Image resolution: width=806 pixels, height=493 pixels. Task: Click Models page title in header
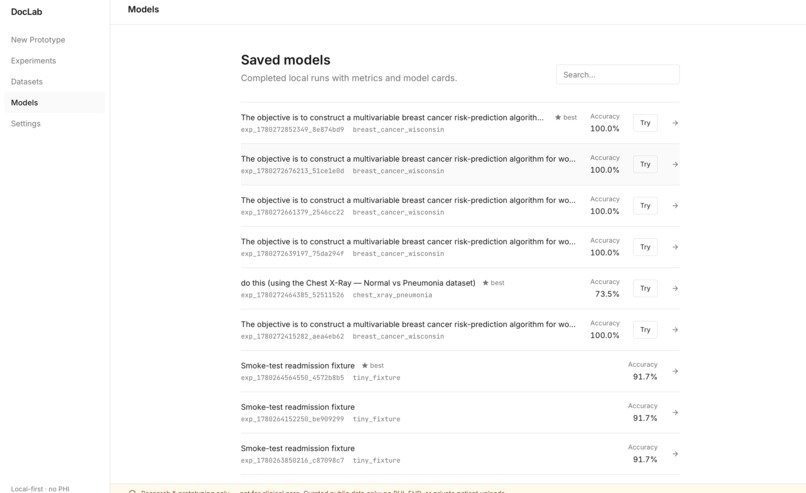(x=143, y=9)
